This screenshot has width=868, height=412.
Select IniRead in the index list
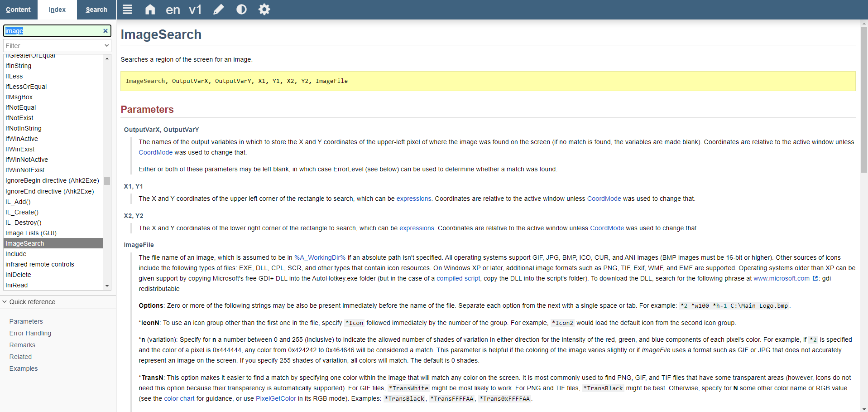point(53,285)
